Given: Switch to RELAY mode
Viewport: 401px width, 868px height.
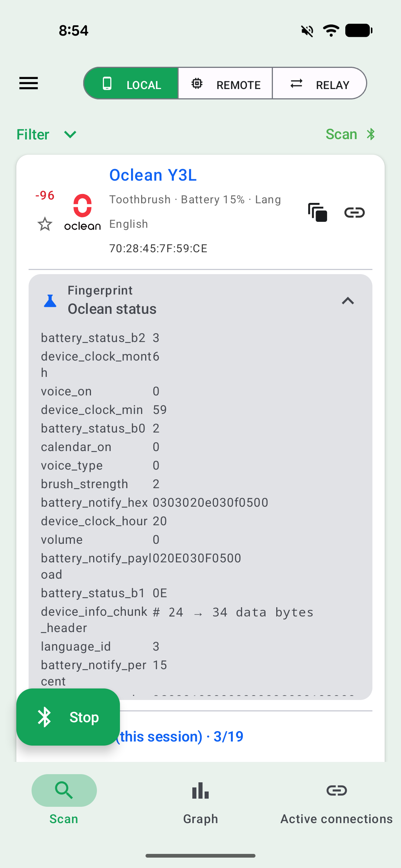Looking at the screenshot, I should click(x=319, y=83).
